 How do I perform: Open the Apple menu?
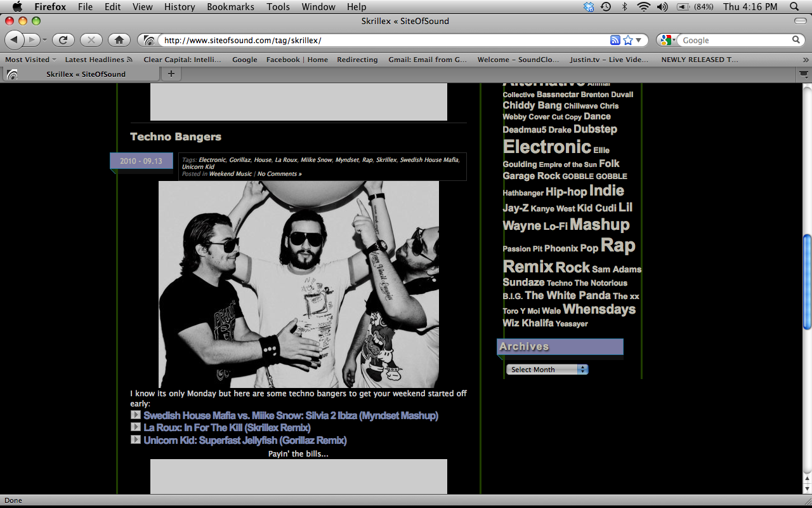[x=17, y=7]
